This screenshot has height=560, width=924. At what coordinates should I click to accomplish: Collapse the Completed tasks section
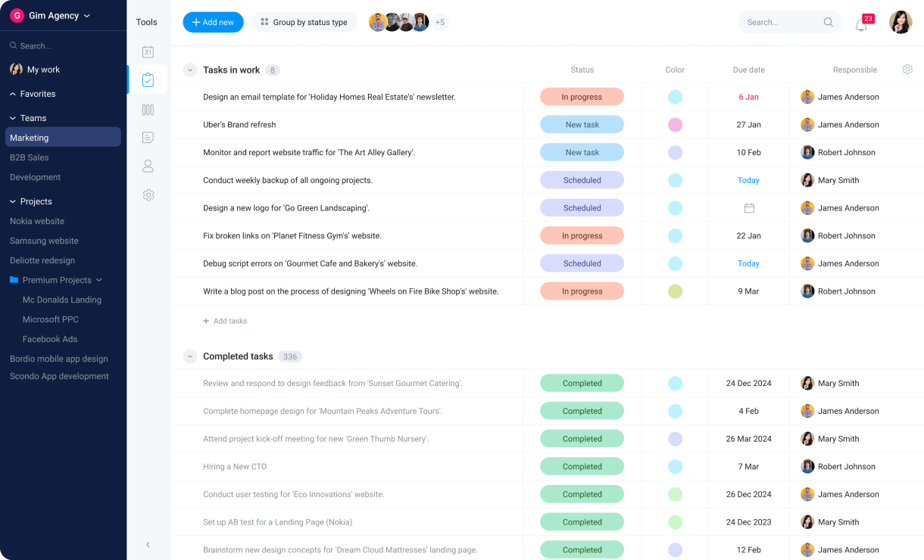[190, 356]
